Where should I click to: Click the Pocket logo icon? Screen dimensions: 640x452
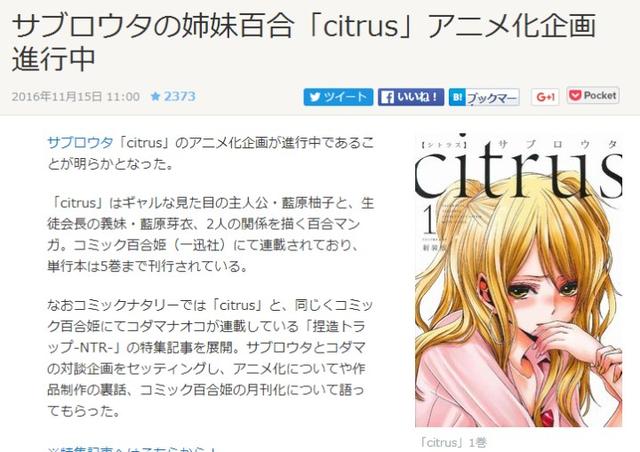pyautogui.click(x=575, y=96)
